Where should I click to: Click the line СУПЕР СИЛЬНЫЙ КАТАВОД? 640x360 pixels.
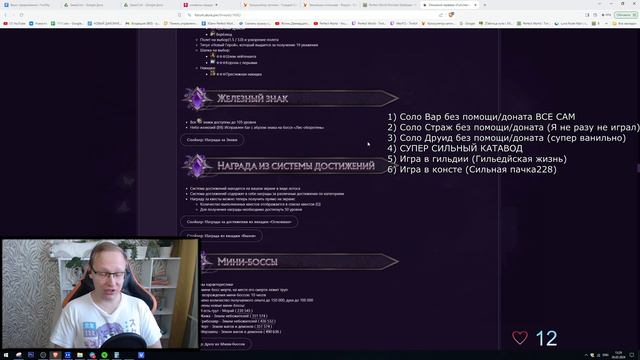click(x=455, y=148)
